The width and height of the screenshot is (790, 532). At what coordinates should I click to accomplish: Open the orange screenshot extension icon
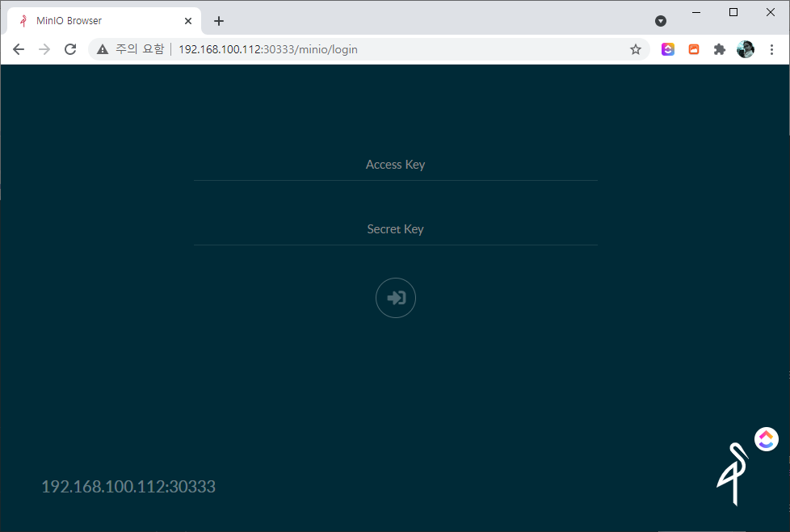(694, 49)
